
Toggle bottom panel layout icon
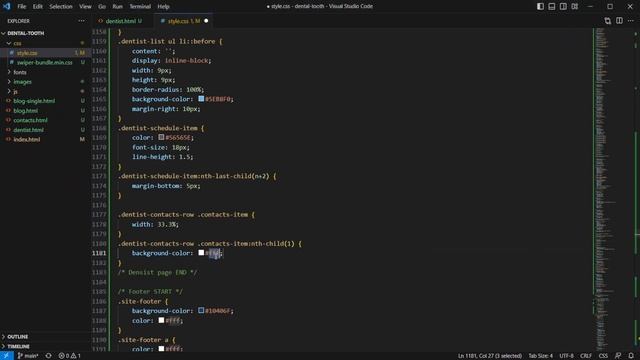(x=551, y=6)
